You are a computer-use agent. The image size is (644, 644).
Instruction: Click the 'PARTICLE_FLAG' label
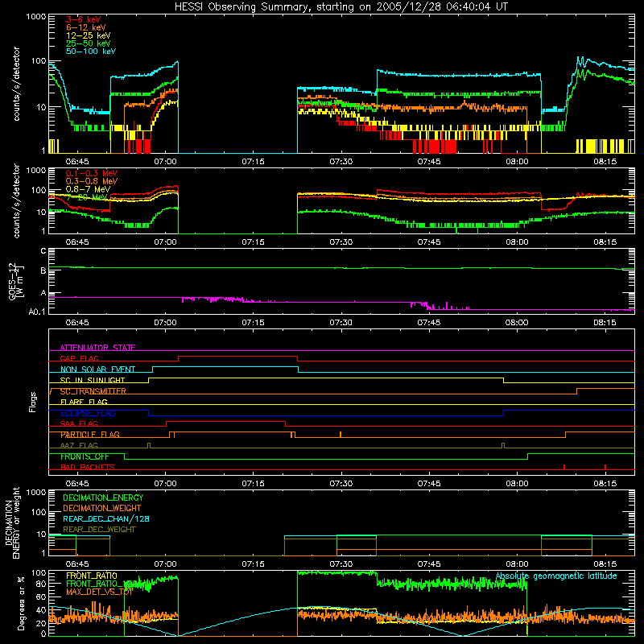[x=89, y=435]
